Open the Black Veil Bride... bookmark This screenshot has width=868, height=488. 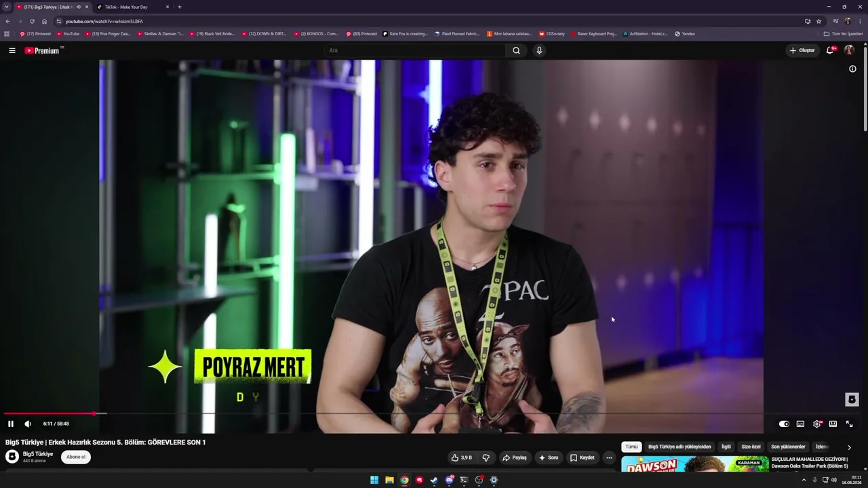[213, 34]
